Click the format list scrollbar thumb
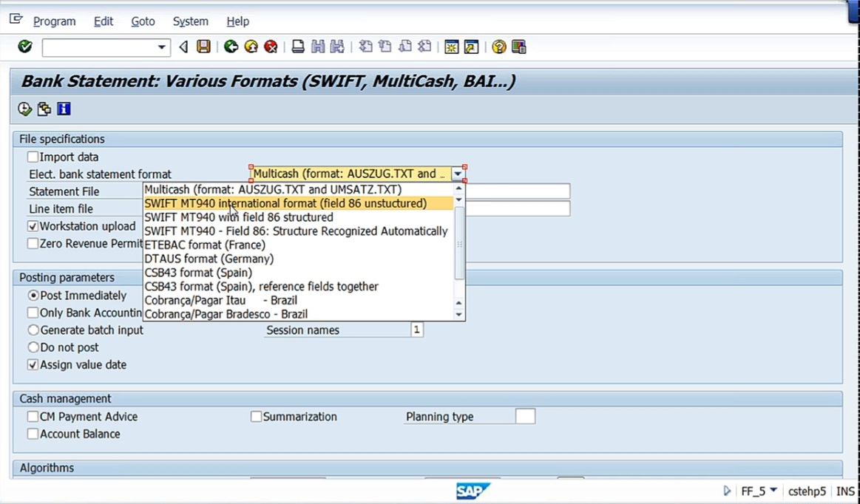This screenshot has height=504, width=860. tap(459, 244)
